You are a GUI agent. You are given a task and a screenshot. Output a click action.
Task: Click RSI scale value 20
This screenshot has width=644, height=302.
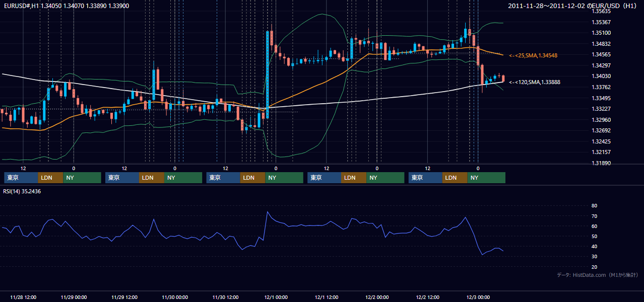point(594,267)
